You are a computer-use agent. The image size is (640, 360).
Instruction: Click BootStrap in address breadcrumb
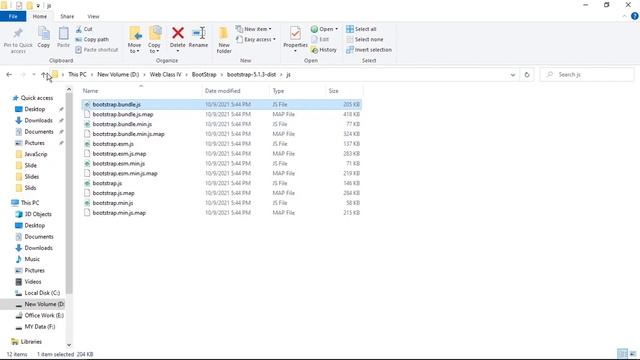pos(204,75)
